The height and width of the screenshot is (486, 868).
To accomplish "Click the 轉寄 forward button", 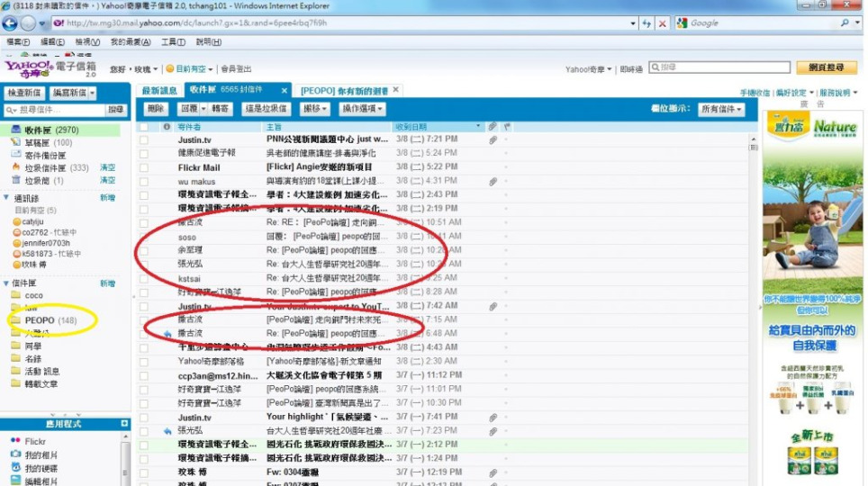I will (220, 109).
